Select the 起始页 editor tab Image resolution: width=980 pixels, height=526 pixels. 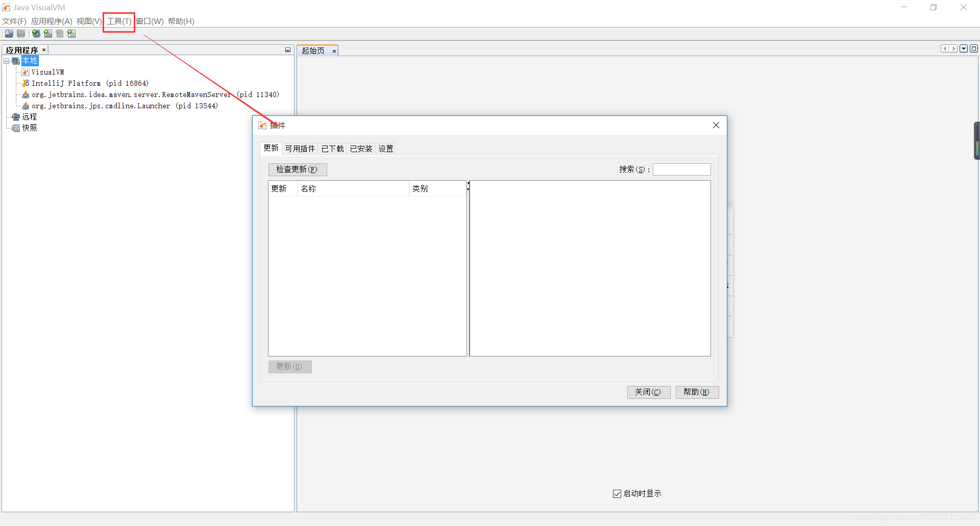coord(313,51)
